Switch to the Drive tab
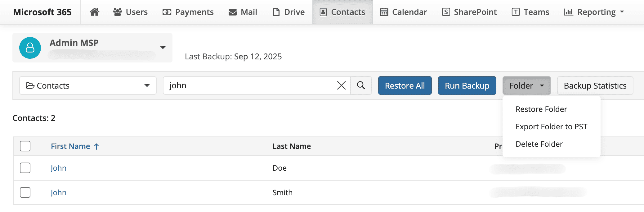This screenshot has width=644, height=212. pyautogui.click(x=289, y=12)
